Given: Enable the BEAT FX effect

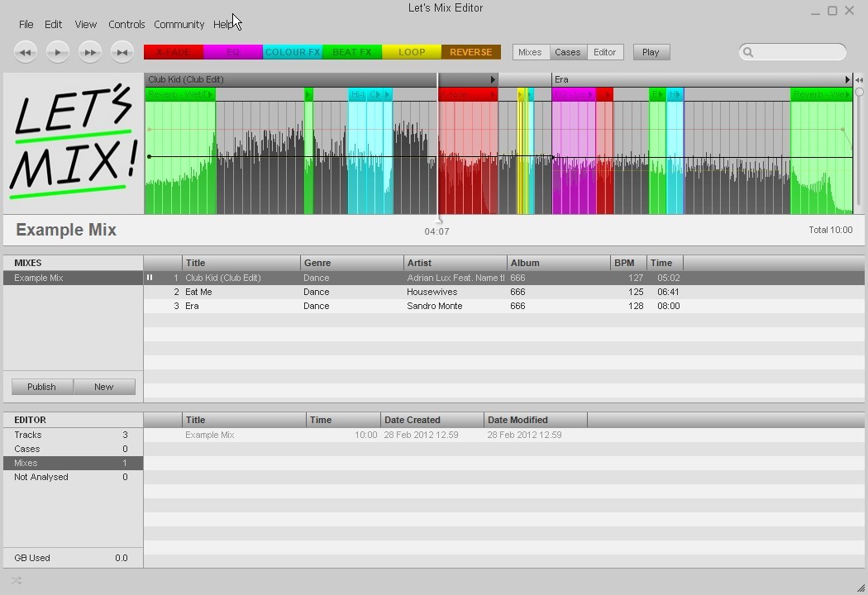Looking at the screenshot, I should pos(351,51).
